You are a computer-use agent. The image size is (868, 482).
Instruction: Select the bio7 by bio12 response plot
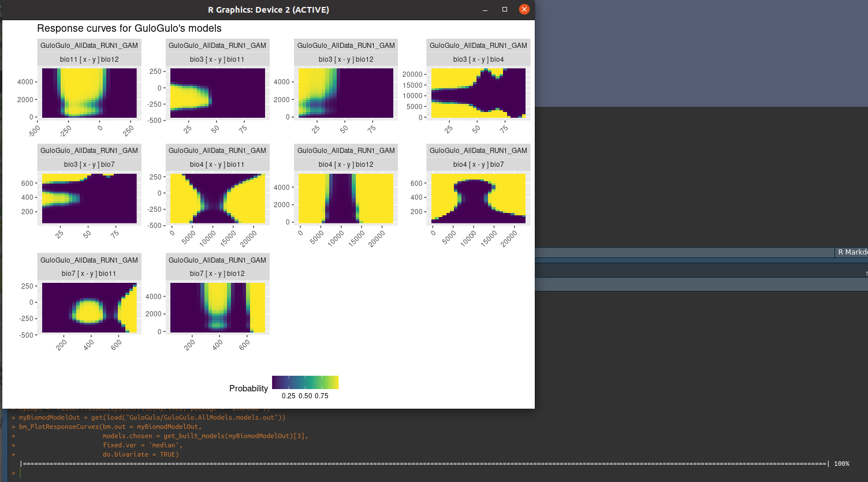pyautogui.click(x=217, y=307)
